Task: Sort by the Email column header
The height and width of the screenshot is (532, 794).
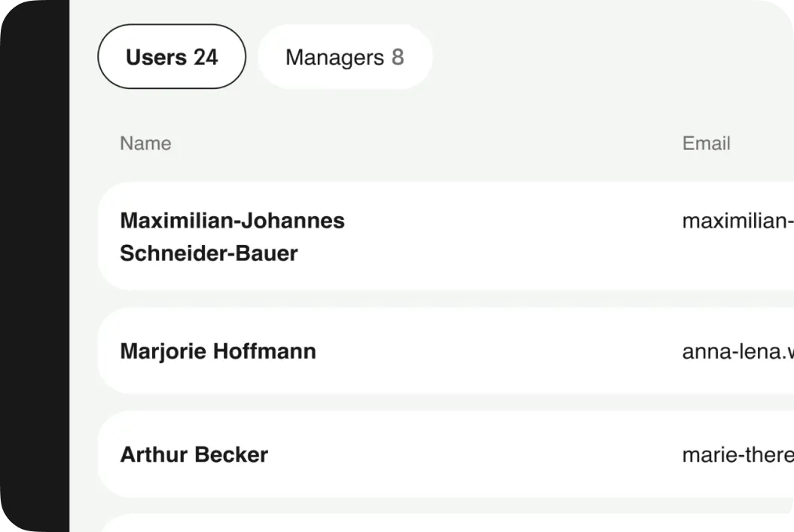Action: (706, 143)
